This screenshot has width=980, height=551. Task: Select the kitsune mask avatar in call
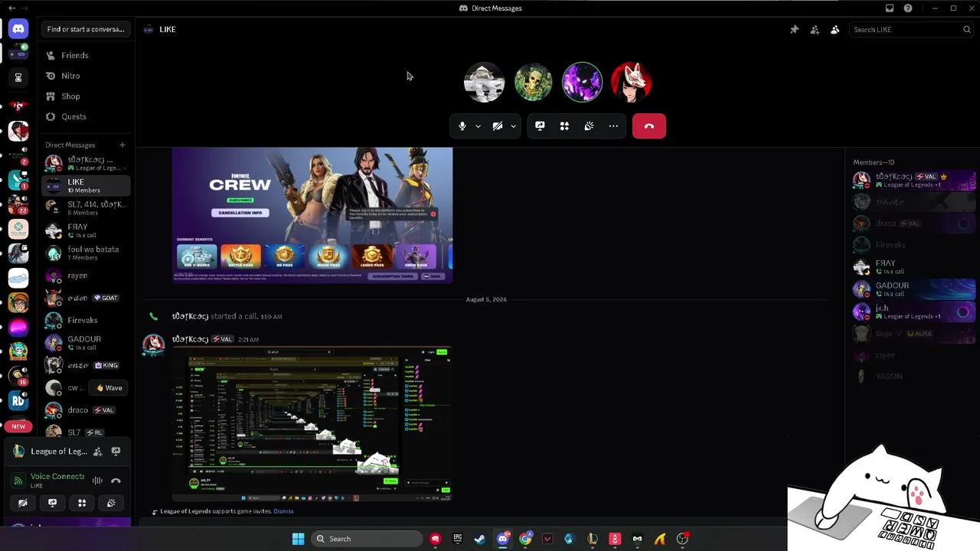pyautogui.click(x=632, y=82)
